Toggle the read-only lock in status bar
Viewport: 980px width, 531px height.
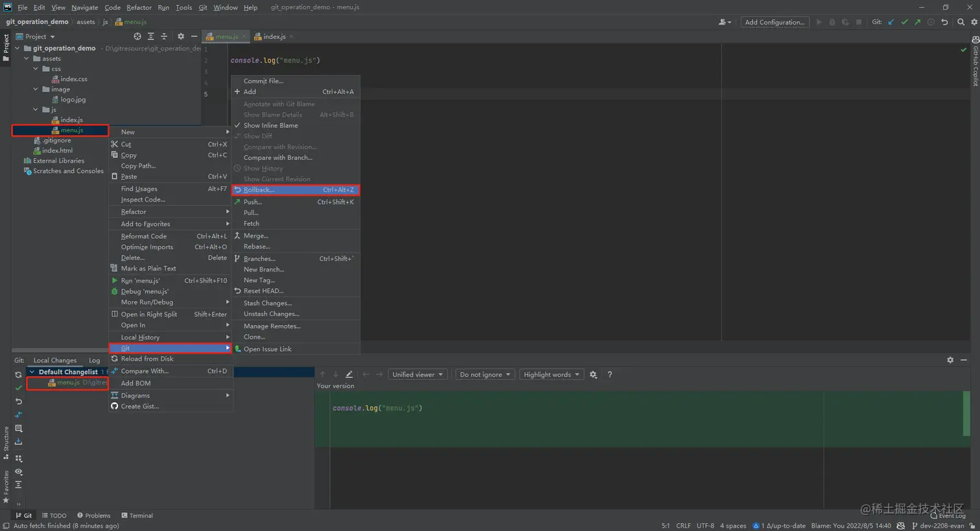[972, 526]
